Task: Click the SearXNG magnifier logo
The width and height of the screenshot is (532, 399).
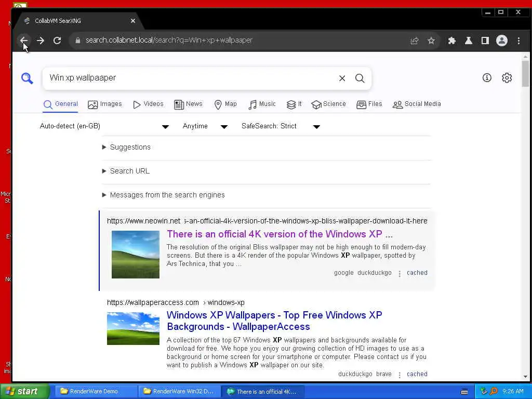Action: pos(27,78)
